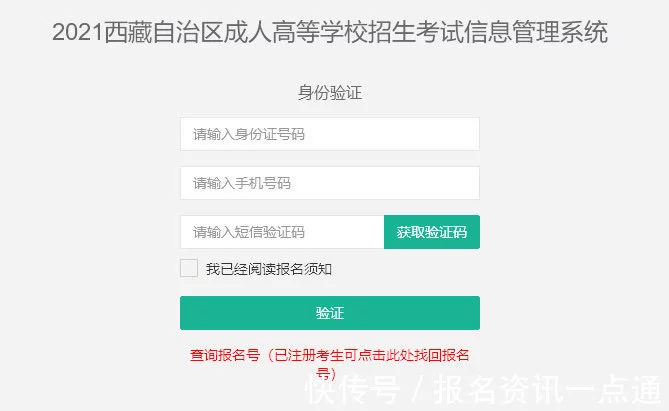Image resolution: width=669 pixels, height=411 pixels.
Task: Click the 2021西藏自治区 system page title
Action: [x=329, y=33]
